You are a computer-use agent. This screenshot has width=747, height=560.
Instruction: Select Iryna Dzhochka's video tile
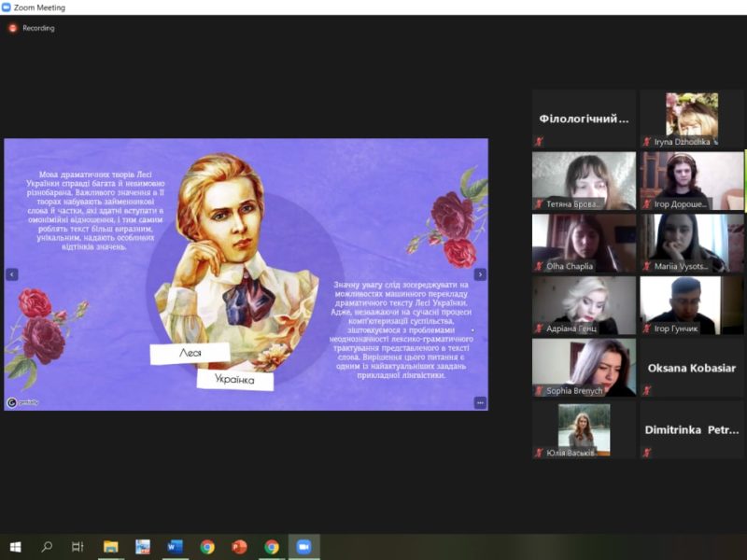pyautogui.click(x=692, y=118)
